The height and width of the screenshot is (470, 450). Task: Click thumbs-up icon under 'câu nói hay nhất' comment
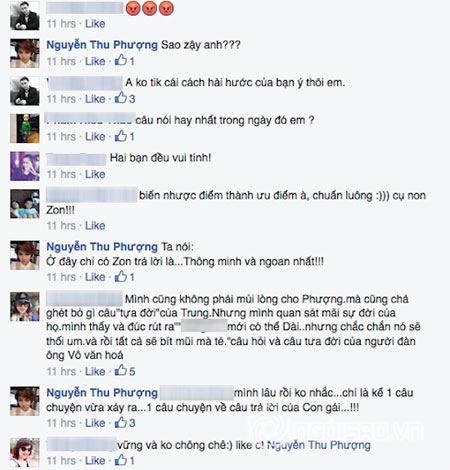point(121,136)
